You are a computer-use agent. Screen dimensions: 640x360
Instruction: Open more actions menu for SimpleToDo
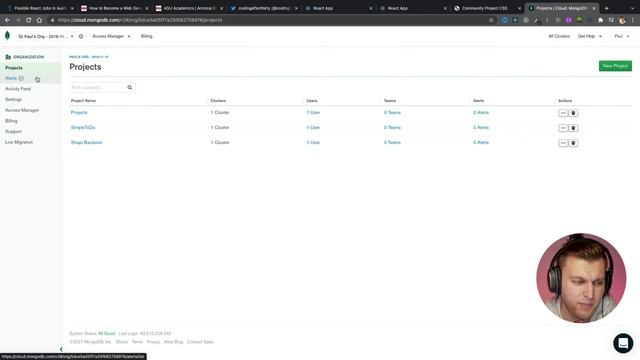pos(563,128)
